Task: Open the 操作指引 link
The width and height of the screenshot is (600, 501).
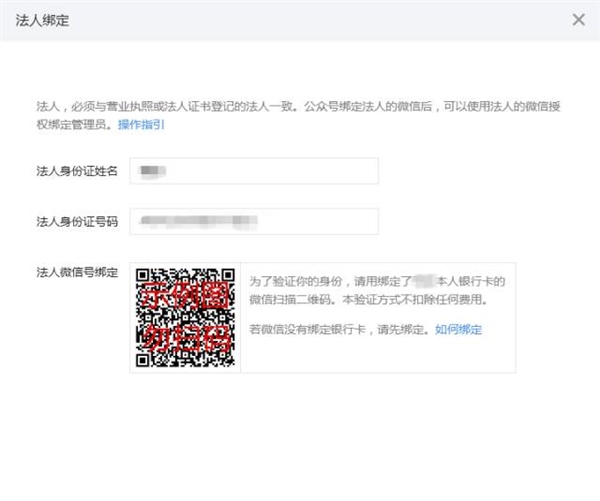Action: (141, 125)
